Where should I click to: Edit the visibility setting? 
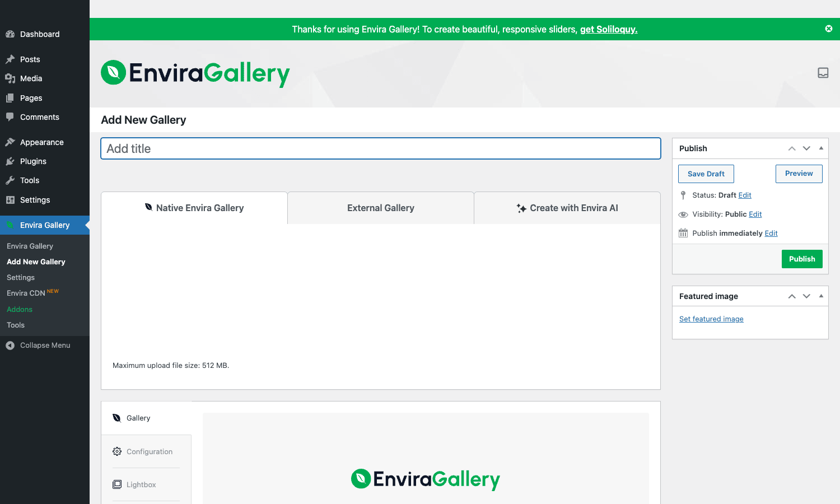[755, 214]
